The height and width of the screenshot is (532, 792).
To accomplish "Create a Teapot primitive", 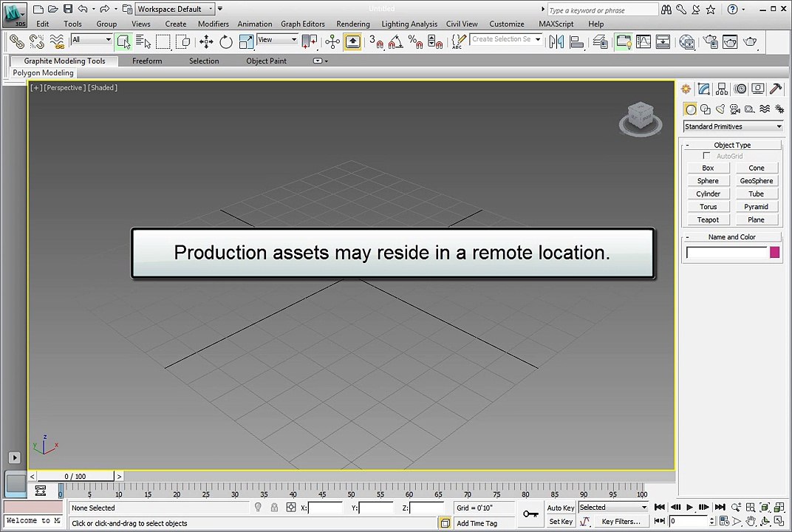I will pos(708,219).
